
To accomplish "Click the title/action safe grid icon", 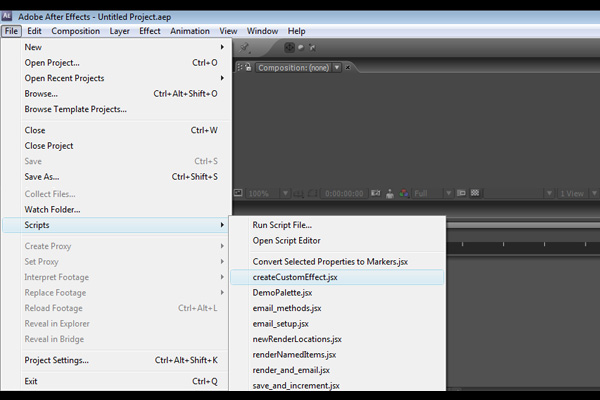I will tap(298, 194).
